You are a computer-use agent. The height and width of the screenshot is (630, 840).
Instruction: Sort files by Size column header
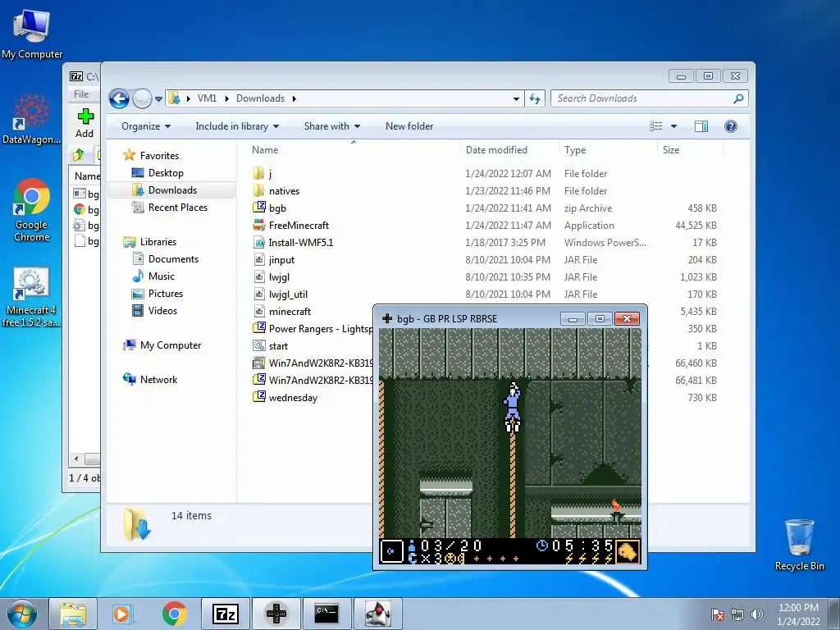click(x=690, y=150)
